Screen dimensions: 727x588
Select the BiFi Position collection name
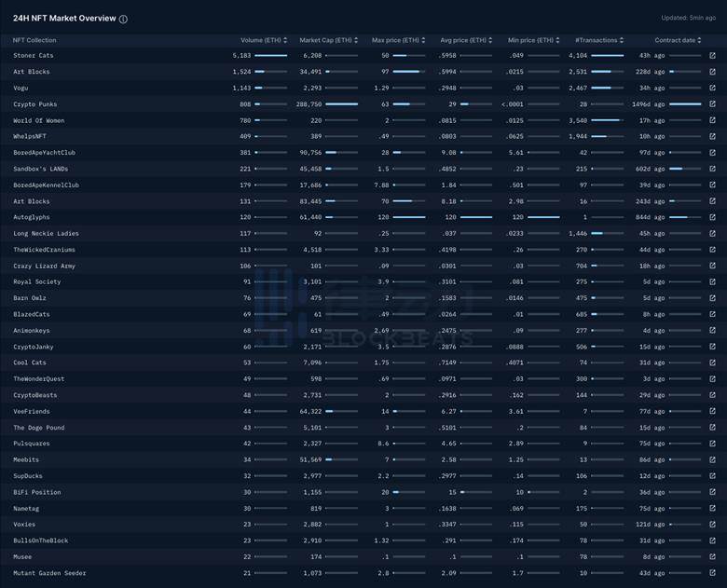tap(37, 492)
